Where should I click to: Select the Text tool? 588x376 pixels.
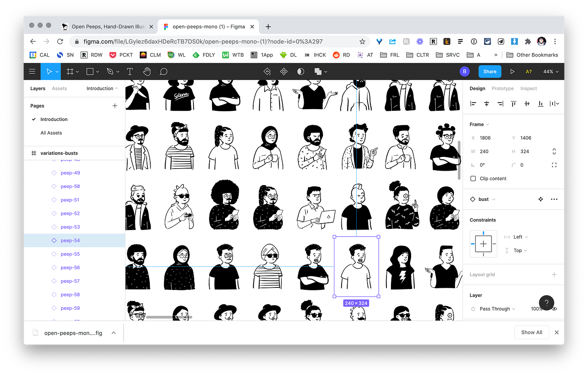pos(130,72)
